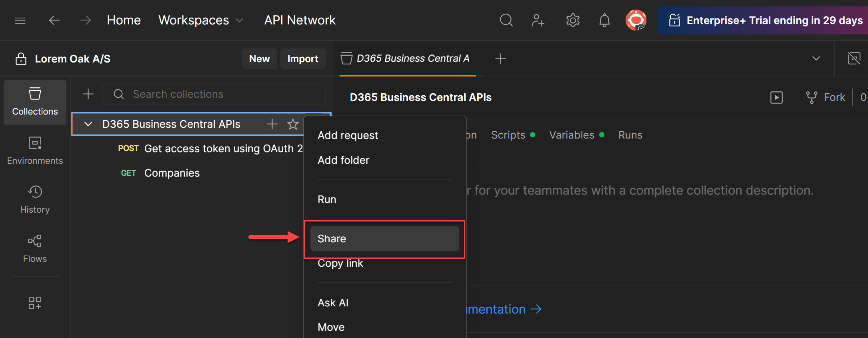Star the D365 Business Central APIs collection
The image size is (868, 338).
(293, 124)
